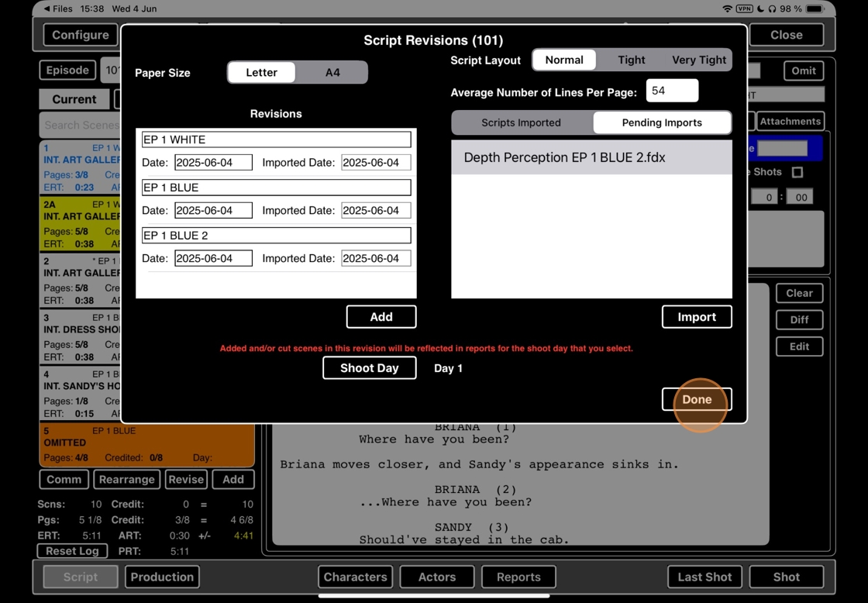Click the Reset Log button
The image size is (868, 603).
coord(73,551)
